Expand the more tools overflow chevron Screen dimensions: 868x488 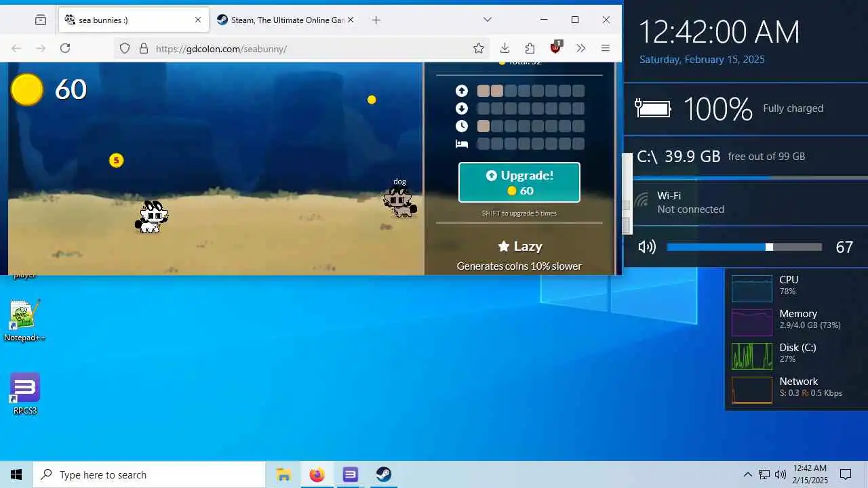tap(580, 48)
